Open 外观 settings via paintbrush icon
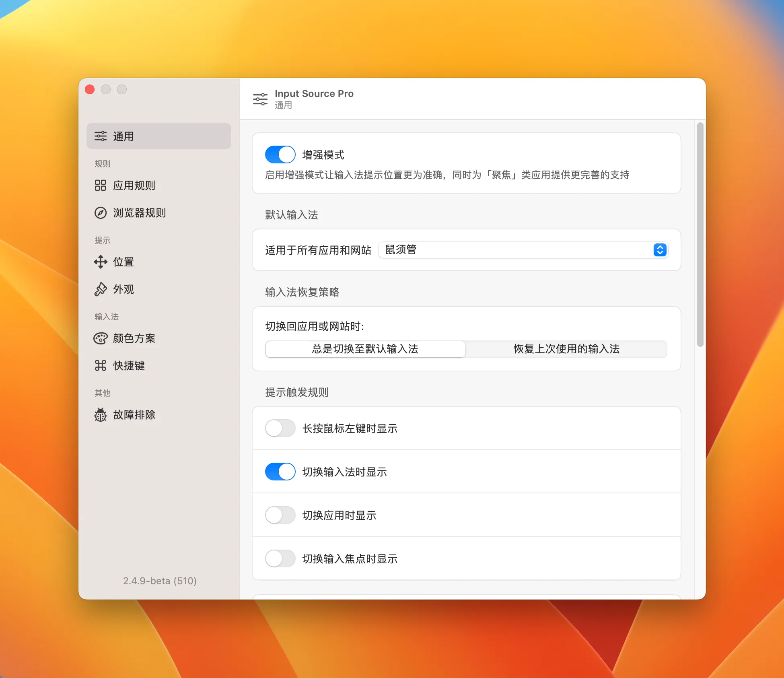 point(100,289)
